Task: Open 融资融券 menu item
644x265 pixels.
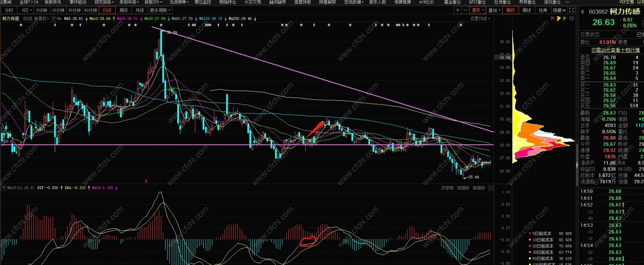Action: tap(278, 2)
